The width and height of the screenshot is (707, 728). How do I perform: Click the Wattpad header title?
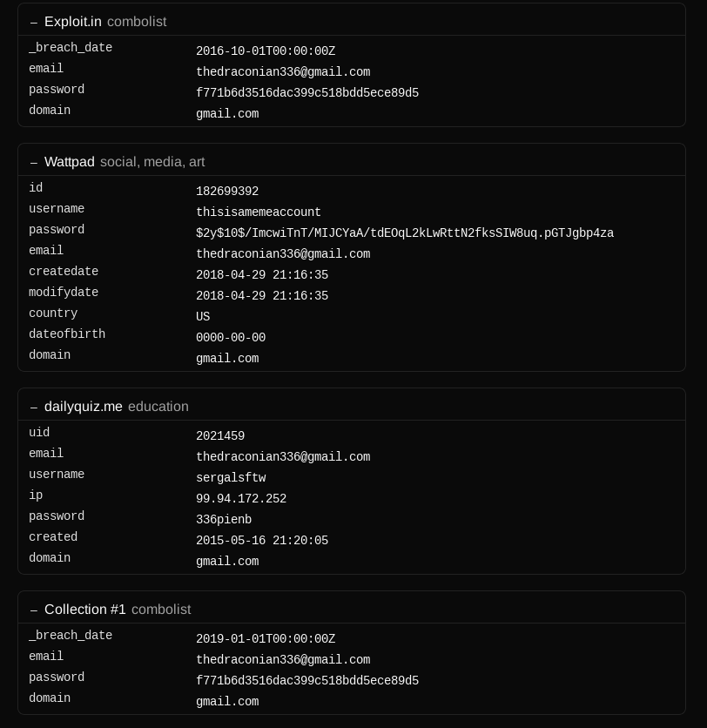tap(69, 162)
